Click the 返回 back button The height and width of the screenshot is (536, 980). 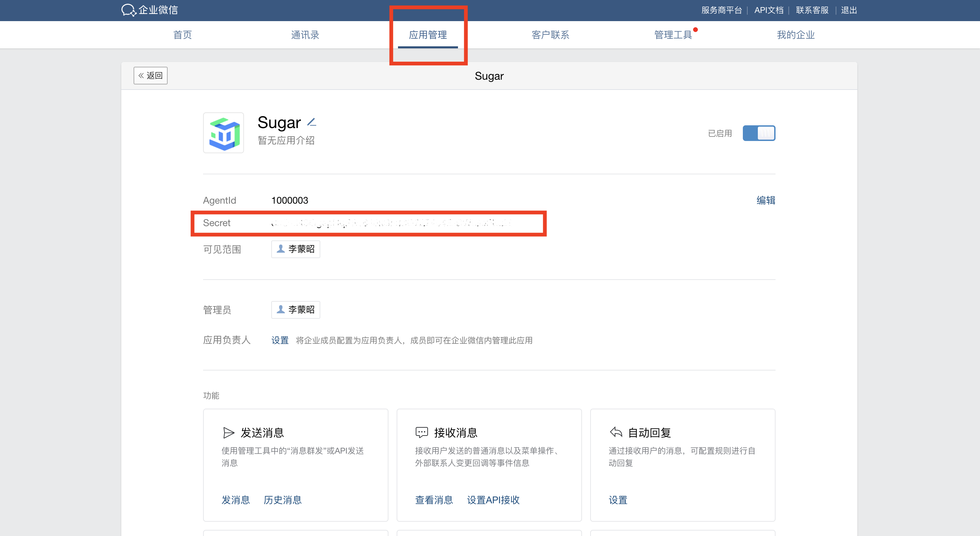coord(150,75)
